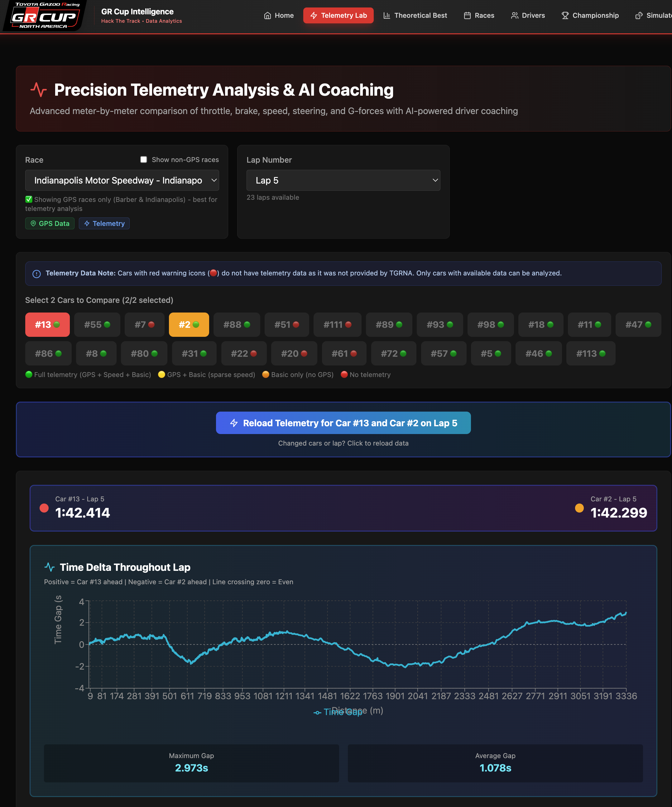672x807 pixels.
Task: Click the Telemetry blue badge
Action: point(104,224)
